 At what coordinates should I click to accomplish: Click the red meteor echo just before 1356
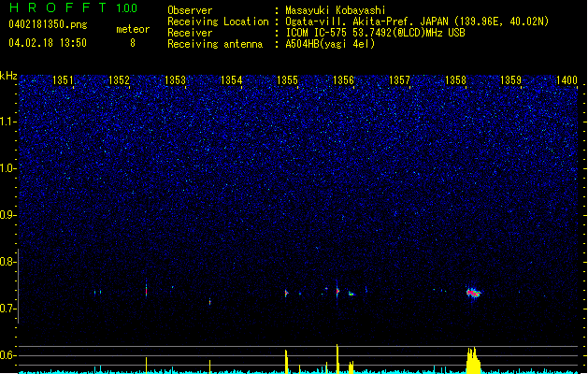click(x=337, y=290)
